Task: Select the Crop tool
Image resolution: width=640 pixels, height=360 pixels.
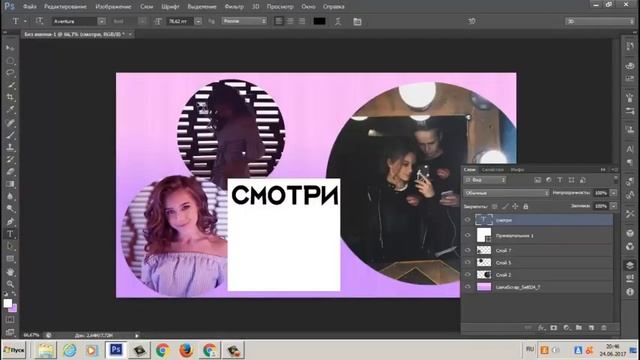Action: (10, 98)
